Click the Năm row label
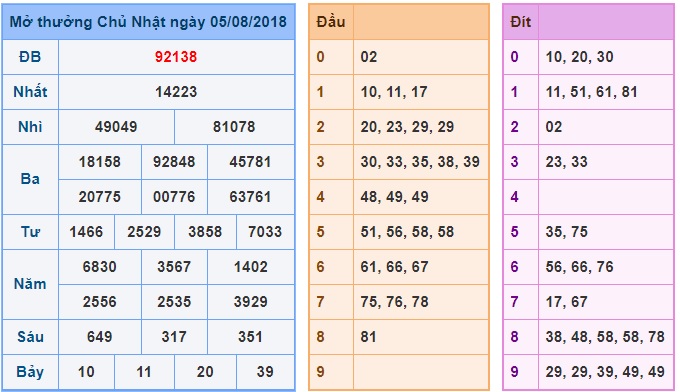680x392 pixels. (30, 284)
